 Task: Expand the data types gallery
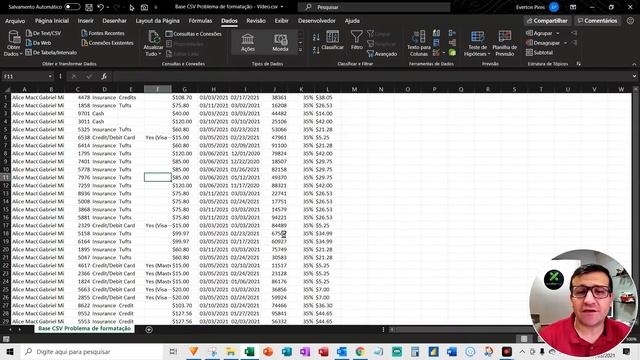[x=301, y=50]
